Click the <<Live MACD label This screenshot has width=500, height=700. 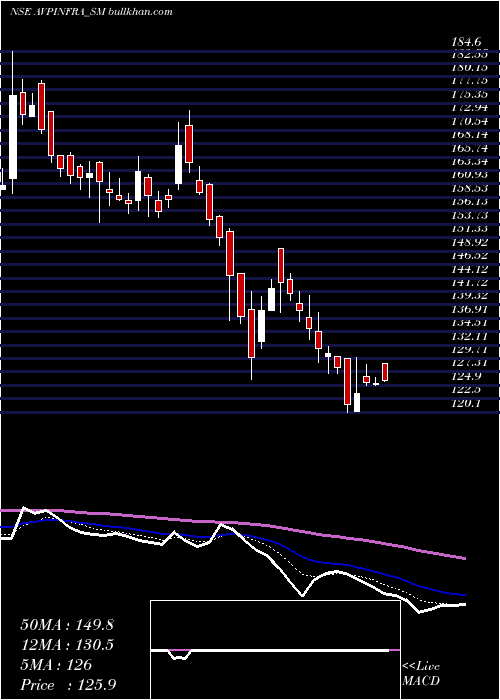(421, 674)
